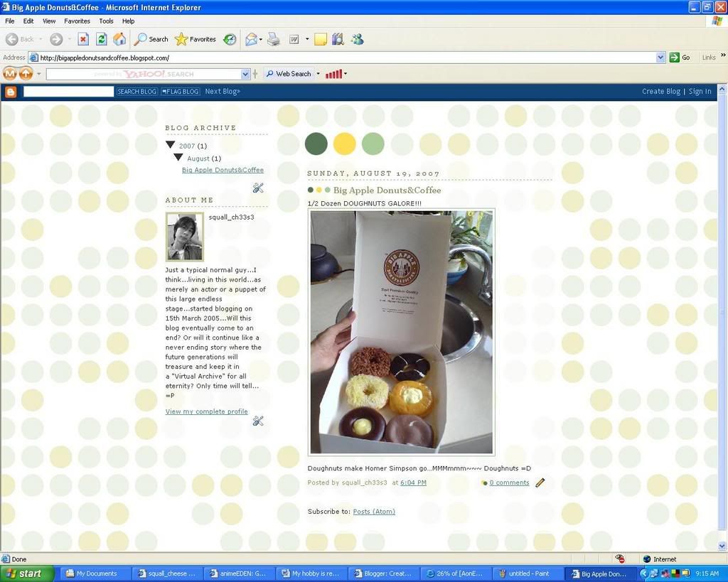Open the 0 comments link

click(x=509, y=483)
